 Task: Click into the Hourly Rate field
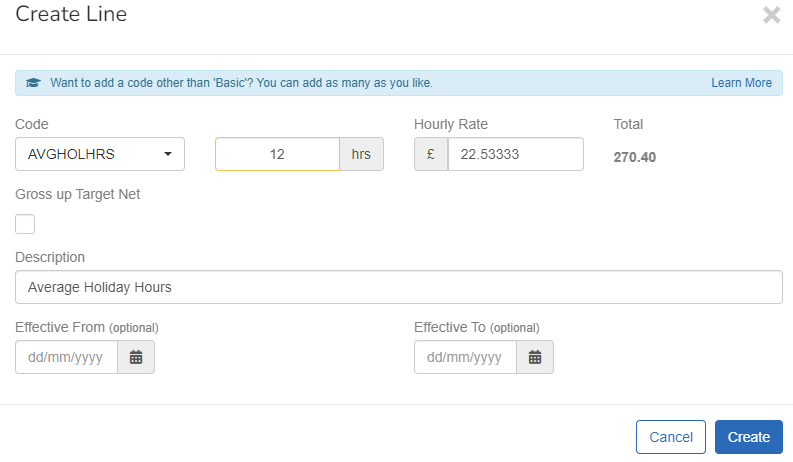click(515, 155)
